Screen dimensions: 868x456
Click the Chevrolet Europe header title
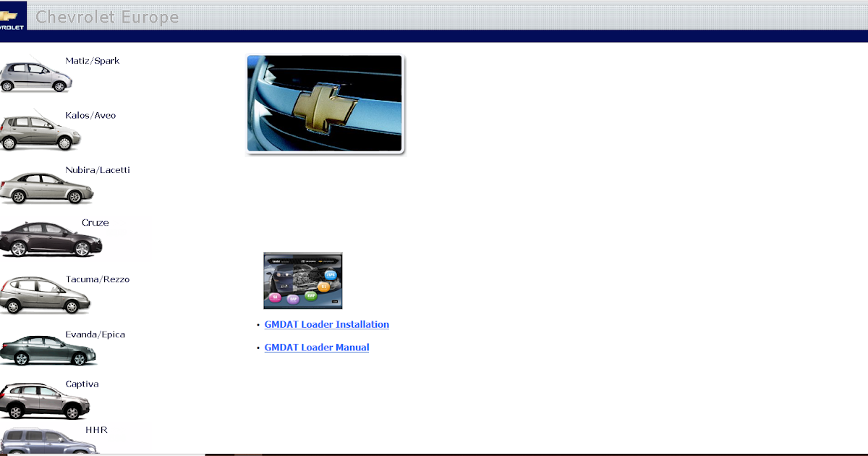click(107, 17)
